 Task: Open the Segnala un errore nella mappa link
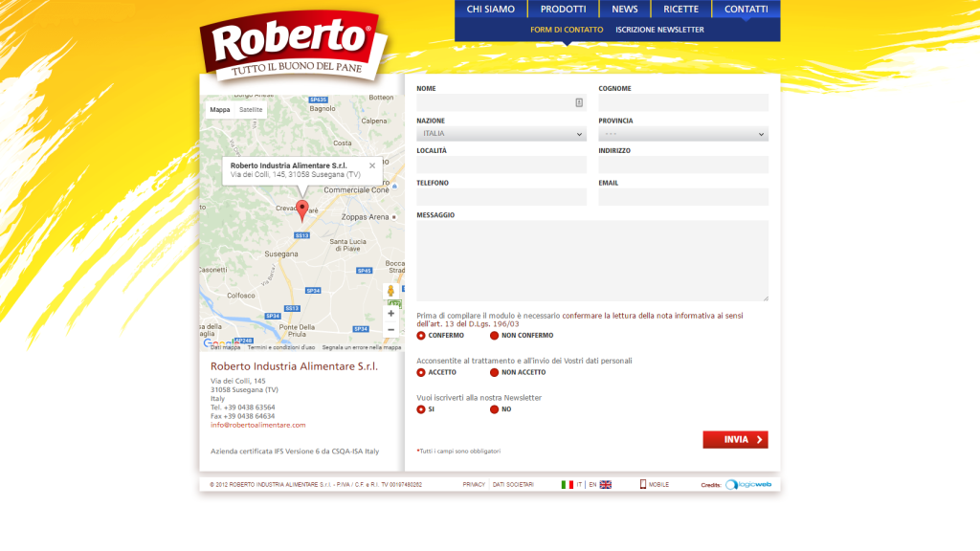coord(361,347)
